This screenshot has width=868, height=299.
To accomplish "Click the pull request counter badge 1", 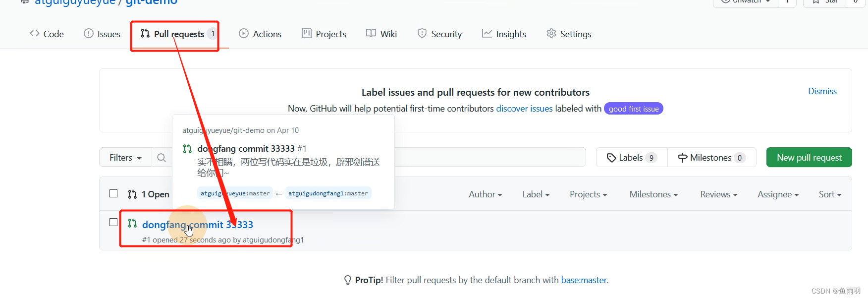I will [213, 34].
